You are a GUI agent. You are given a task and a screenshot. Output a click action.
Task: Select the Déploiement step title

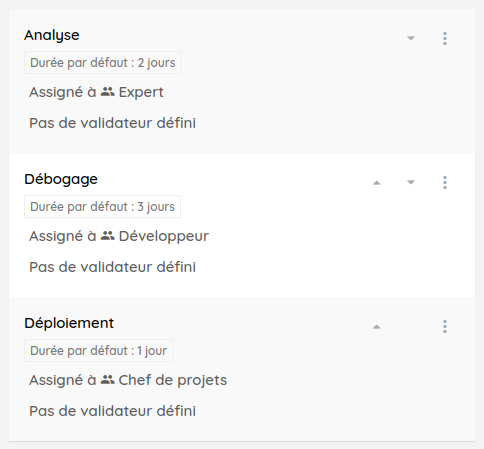tap(69, 323)
